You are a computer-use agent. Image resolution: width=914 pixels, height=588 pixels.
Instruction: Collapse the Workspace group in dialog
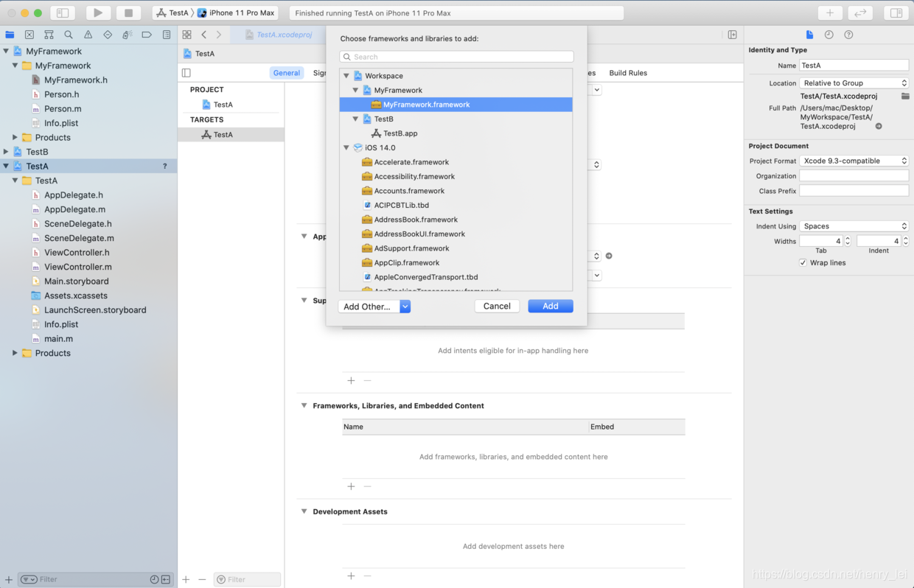(x=346, y=76)
